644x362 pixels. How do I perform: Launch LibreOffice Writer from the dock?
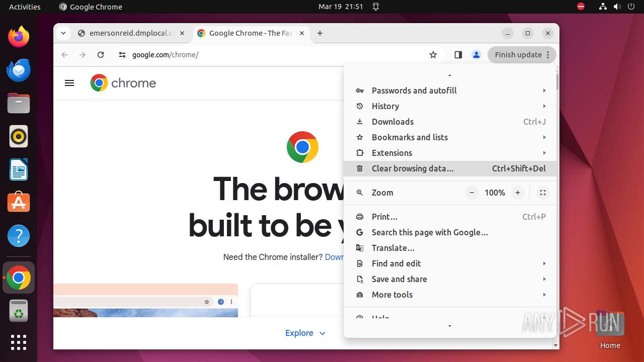(x=19, y=169)
